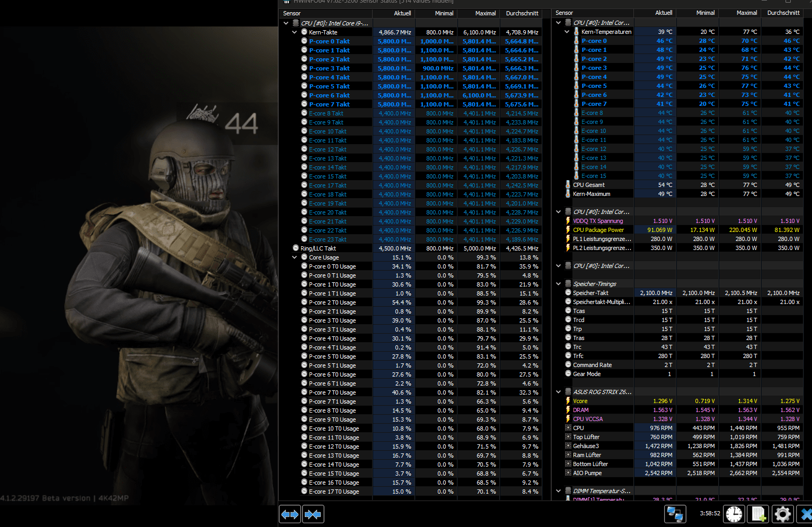Image resolution: width=812 pixels, height=527 pixels.
Task: Click thermometer icon beside CPU Gesamt
Action: point(568,185)
